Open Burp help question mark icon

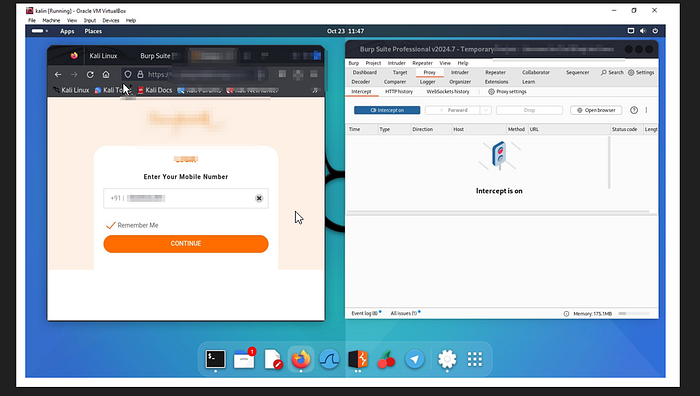(x=634, y=110)
